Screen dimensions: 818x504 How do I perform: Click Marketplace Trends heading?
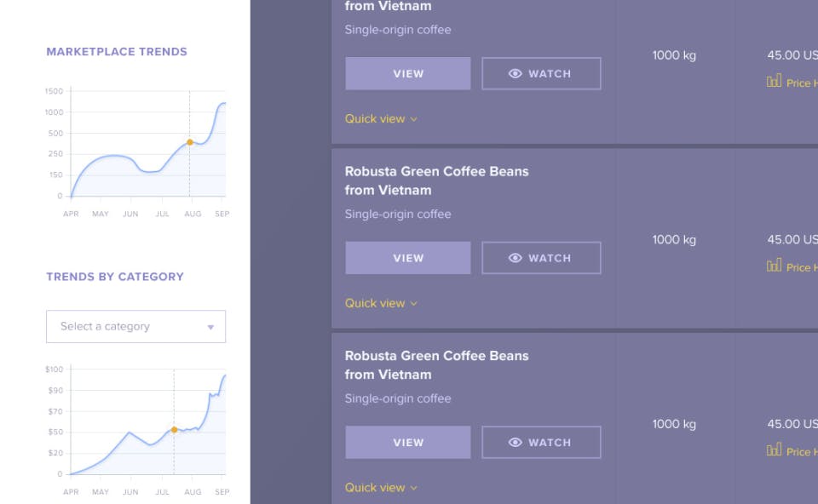pyautogui.click(x=117, y=52)
